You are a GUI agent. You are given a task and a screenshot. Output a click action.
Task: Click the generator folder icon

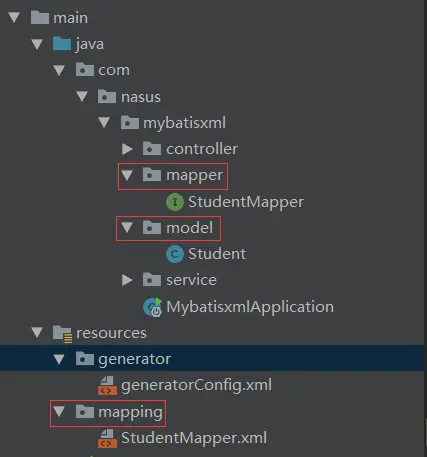click(85, 358)
